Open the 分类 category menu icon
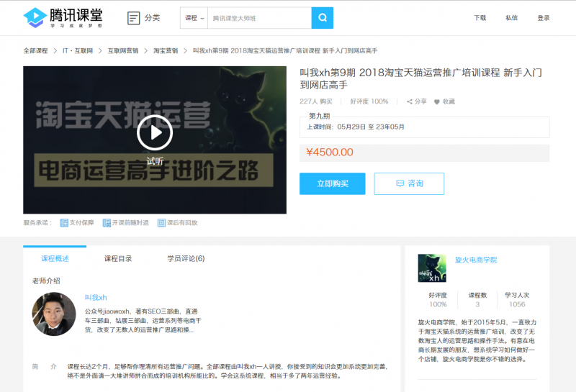Screen dimensions: 576x392 coord(133,18)
